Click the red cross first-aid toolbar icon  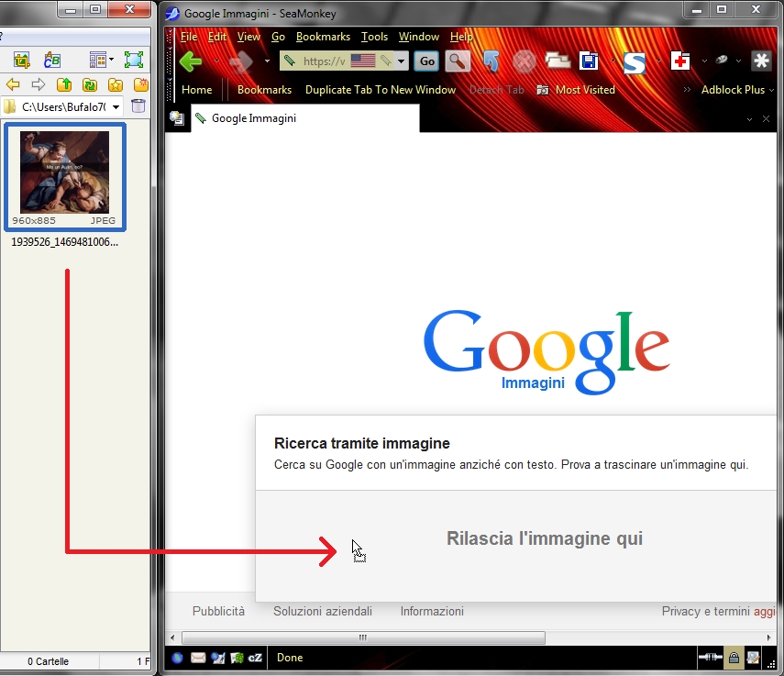click(680, 61)
